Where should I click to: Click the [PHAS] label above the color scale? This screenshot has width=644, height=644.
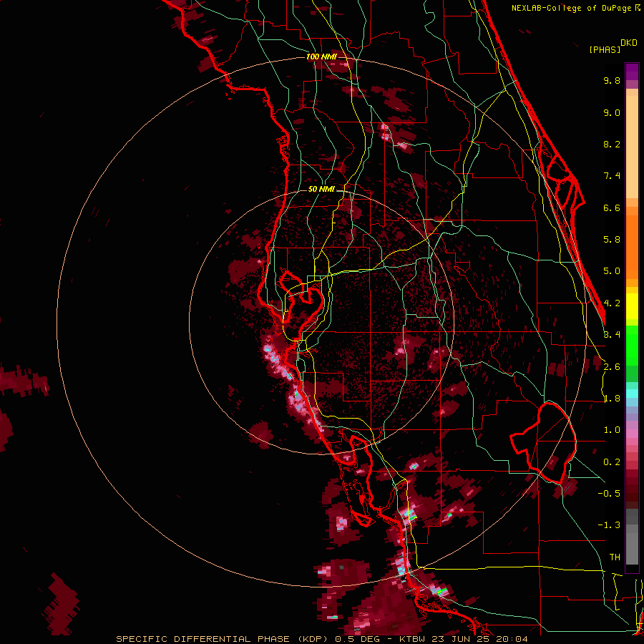click(x=605, y=49)
